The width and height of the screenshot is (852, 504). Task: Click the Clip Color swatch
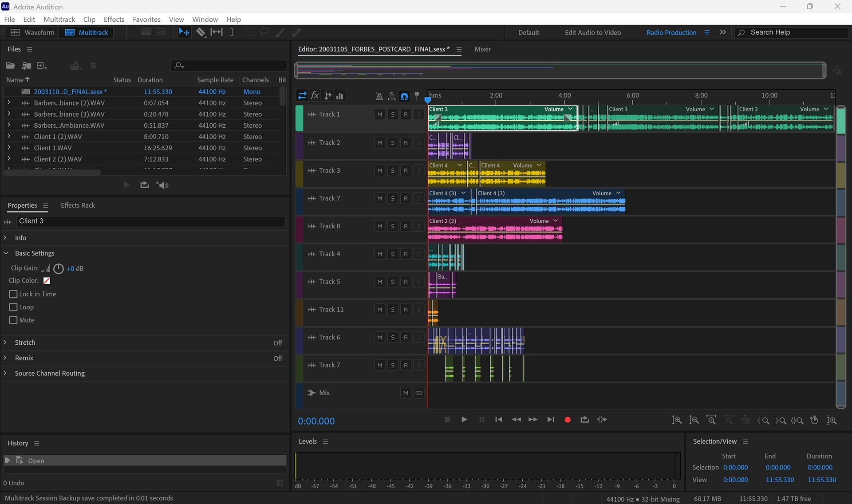point(47,281)
